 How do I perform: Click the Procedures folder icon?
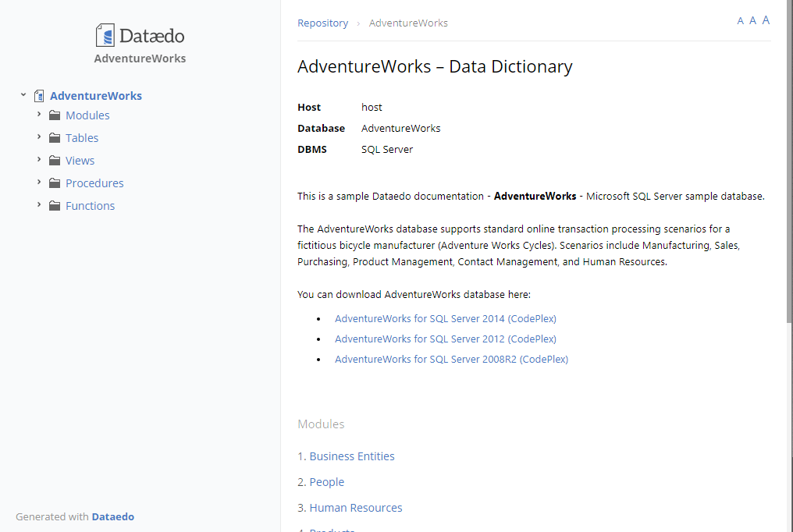pos(55,183)
